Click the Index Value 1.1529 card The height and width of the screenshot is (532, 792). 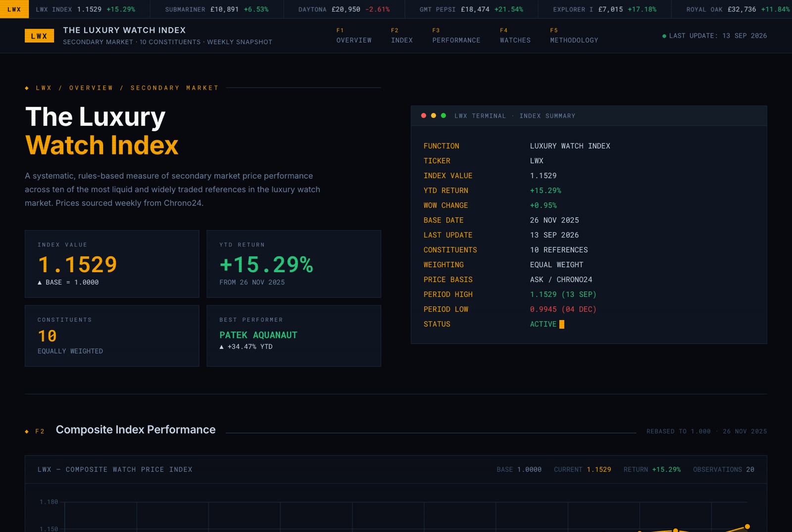coord(112,264)
